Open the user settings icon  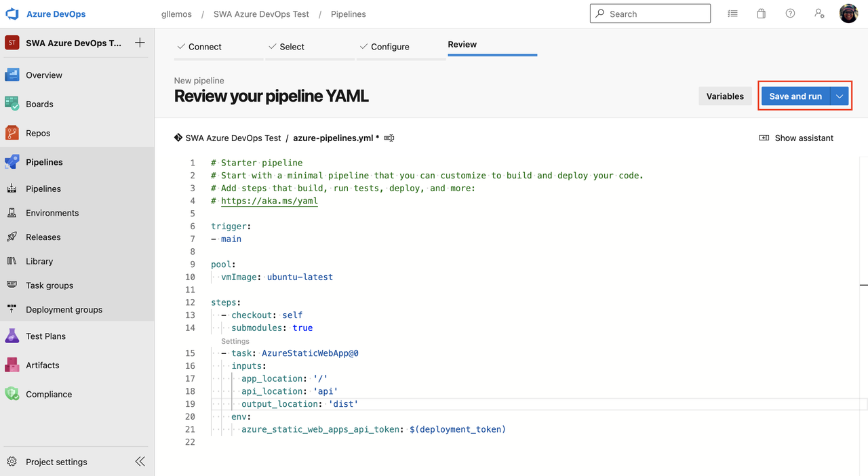819,14
